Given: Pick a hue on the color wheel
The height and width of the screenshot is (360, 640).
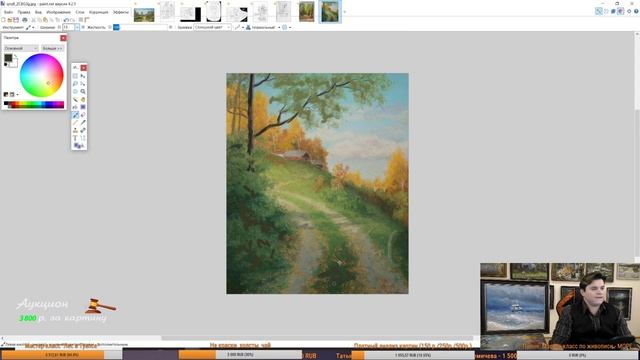Looking at the screenshot, I should point(42,75).
